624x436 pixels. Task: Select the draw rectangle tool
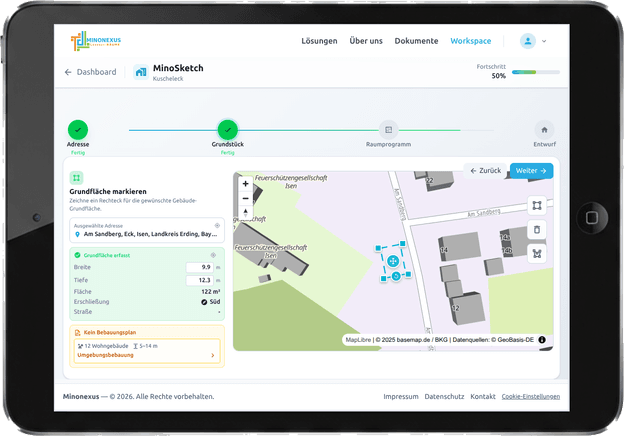[536, 205]
